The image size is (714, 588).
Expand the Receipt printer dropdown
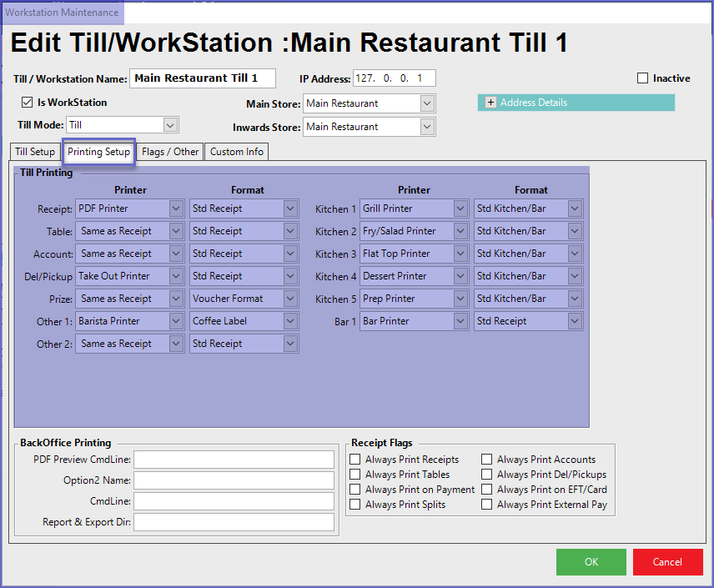[176, 209]
